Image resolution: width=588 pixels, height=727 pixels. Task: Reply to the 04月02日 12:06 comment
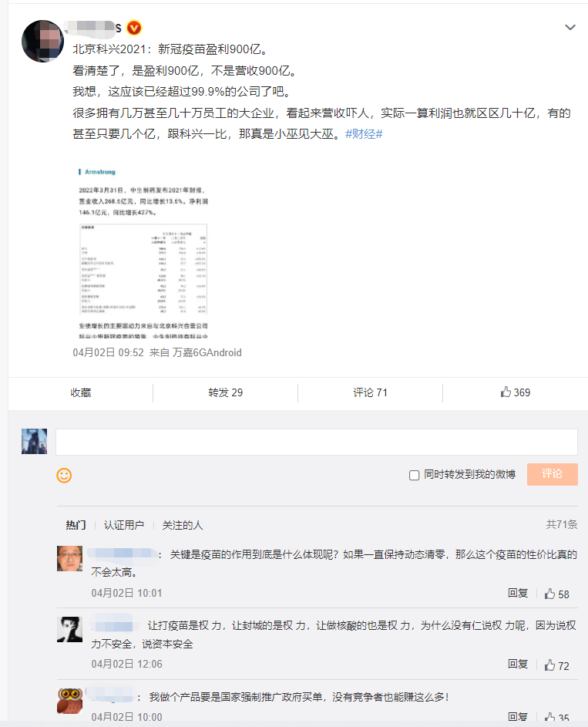tap(518, 664)
